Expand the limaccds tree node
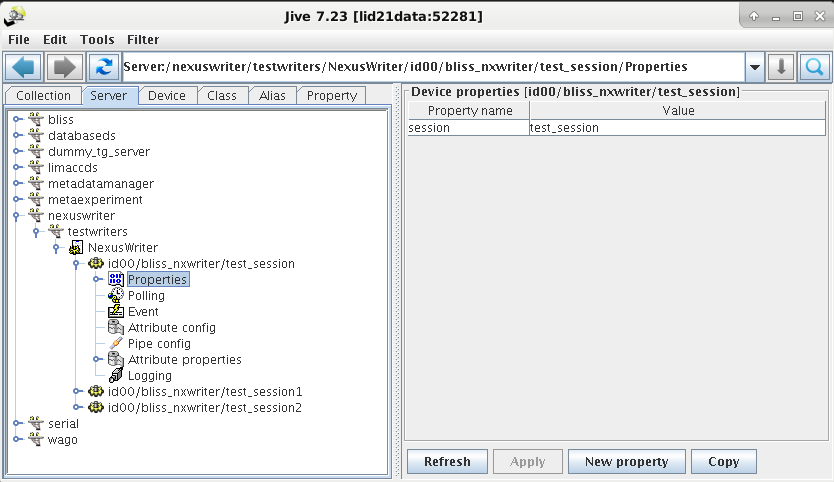The height and width of the screenshot is (482, 834). pyautogui.click(x=16, y=168)
